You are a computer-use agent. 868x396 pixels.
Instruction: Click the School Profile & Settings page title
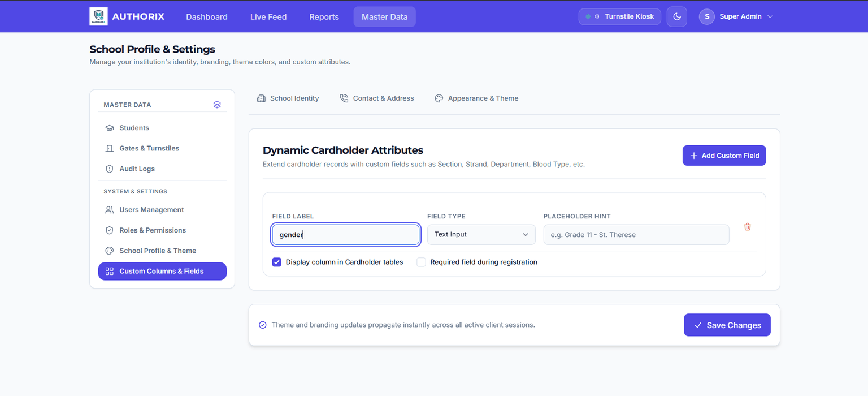pyautogui.click(x=153, y=49)
